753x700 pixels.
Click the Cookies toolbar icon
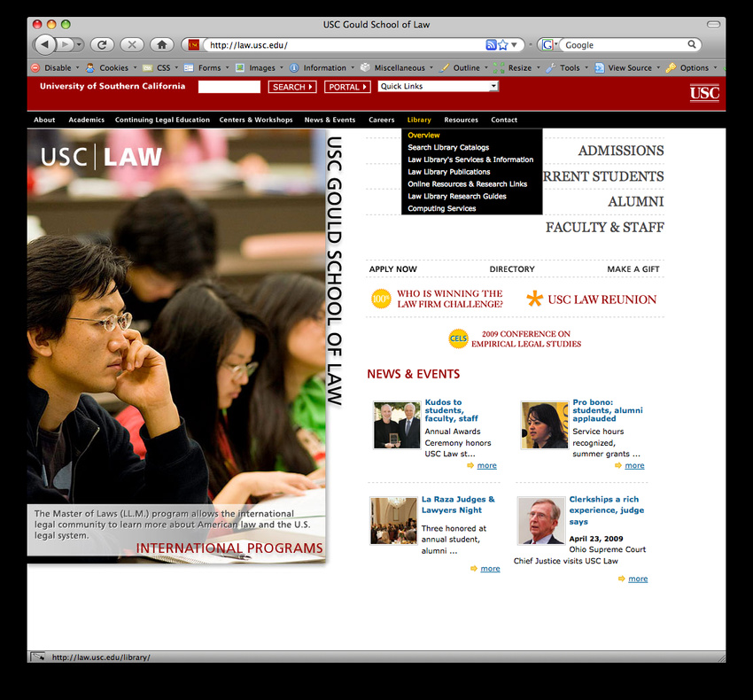pos(89,67)
